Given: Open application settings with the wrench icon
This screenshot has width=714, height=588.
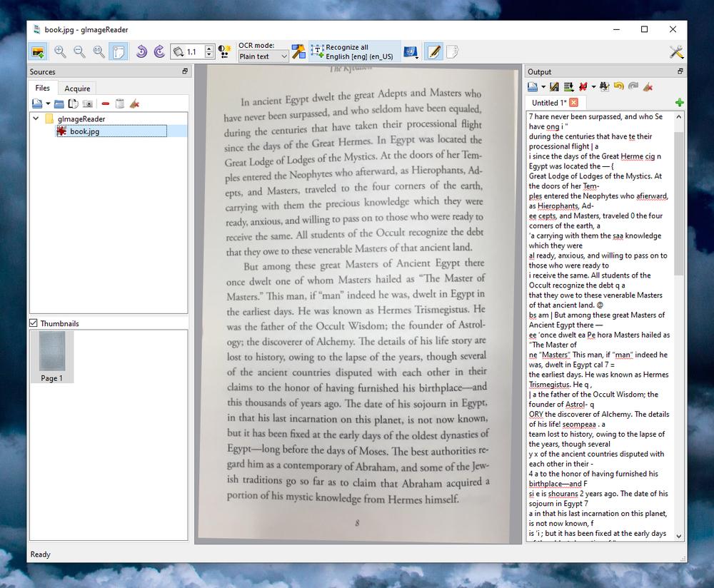Looking at the screenshot, I should [x=676, y=51].
